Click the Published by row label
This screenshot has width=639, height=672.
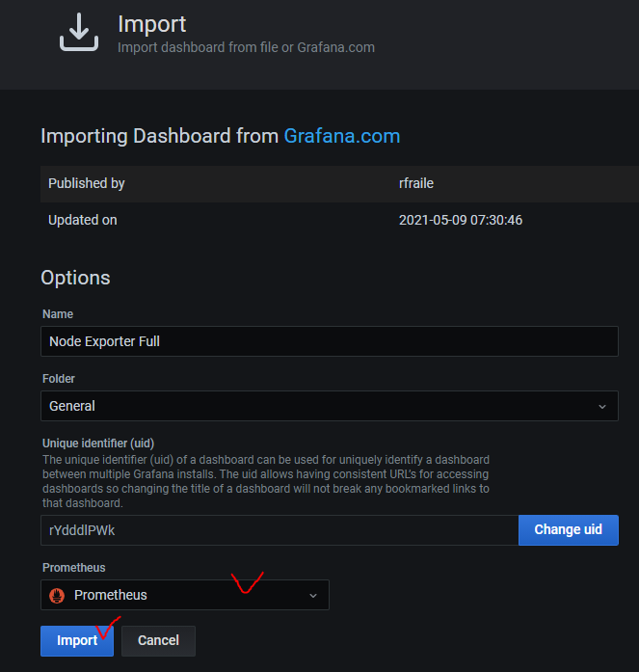(x=87, y=183)
